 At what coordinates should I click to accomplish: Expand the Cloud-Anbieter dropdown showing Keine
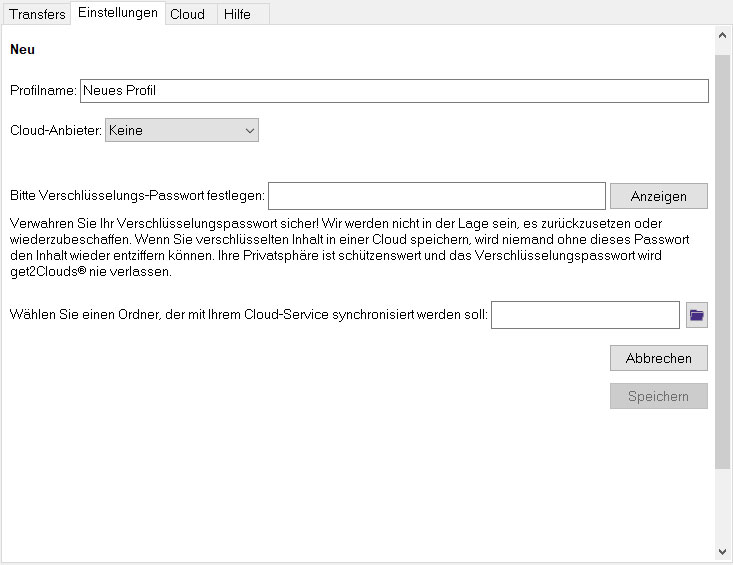(x=182, y=130)
